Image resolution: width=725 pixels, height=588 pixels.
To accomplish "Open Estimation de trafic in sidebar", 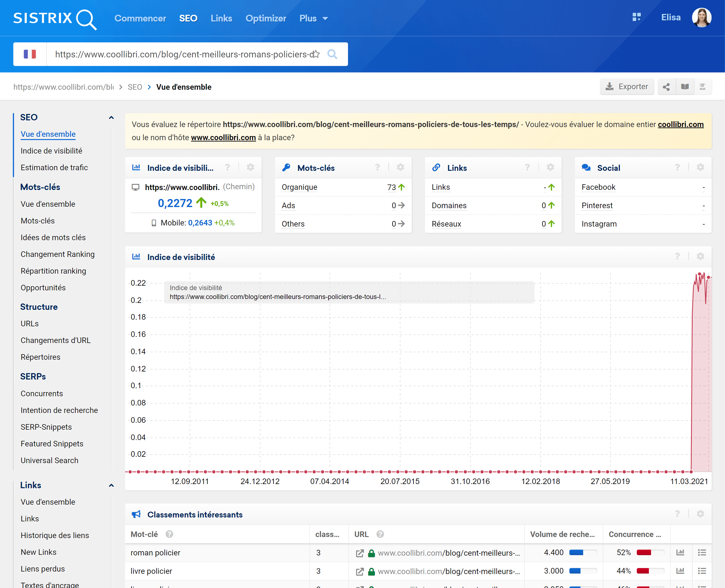I will [54, 168].
